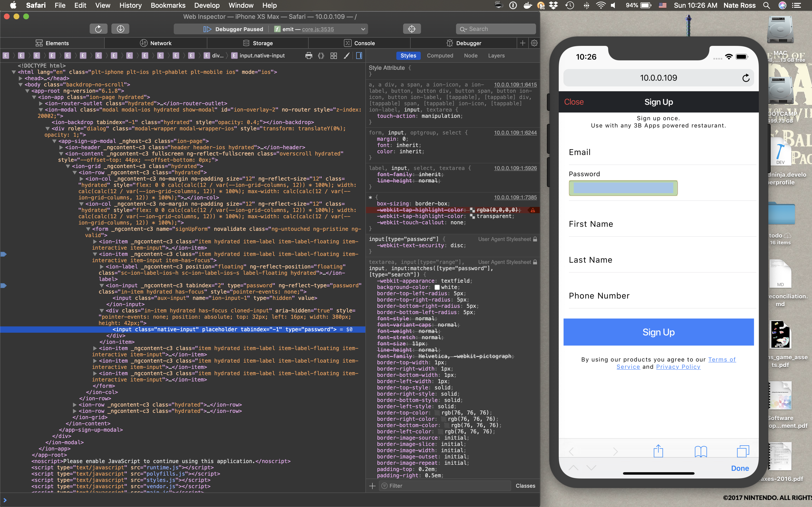Click the add new tab plus icon
Image resolution: width=812 pixels, height=507 pixels.
[522, 43]
